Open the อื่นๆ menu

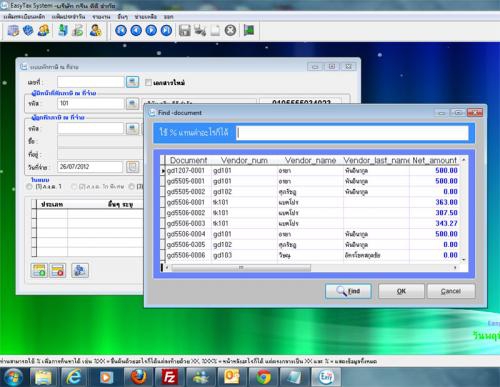123,16
